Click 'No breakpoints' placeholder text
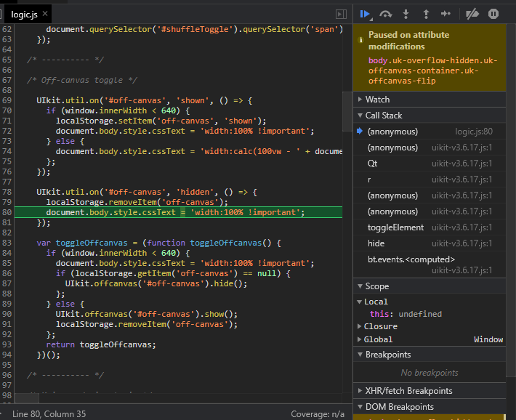 pyautogui.click(x=430, y=373)
